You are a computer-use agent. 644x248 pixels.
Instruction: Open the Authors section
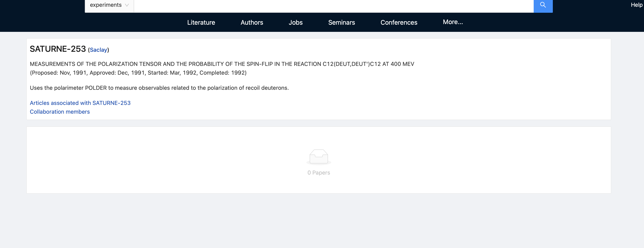tap(252, 22)
